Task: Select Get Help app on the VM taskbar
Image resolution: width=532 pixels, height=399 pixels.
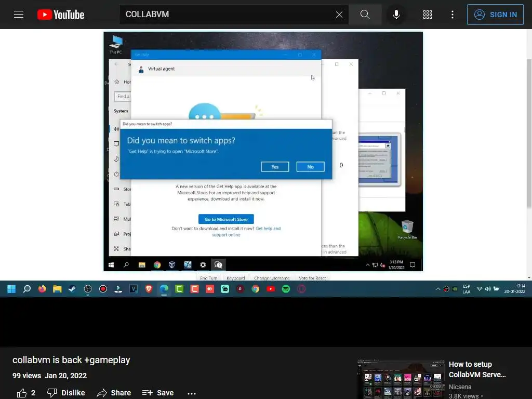Action: 218,264
